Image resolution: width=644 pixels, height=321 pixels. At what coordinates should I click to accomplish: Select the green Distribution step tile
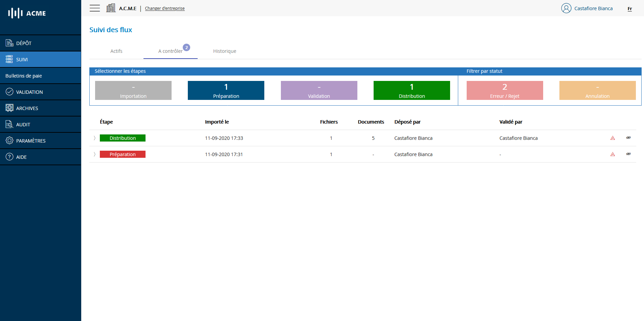(x=412, y=90)
